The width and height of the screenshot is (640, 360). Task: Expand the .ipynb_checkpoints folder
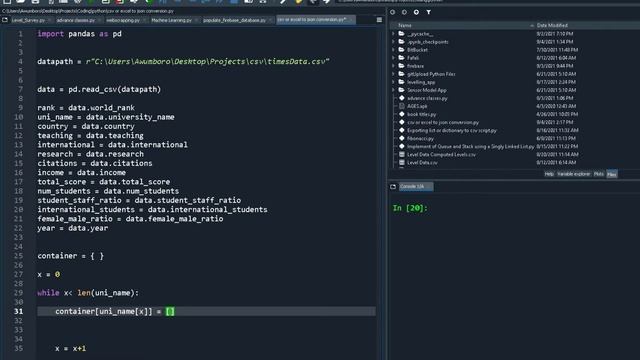tap(393, 42)
